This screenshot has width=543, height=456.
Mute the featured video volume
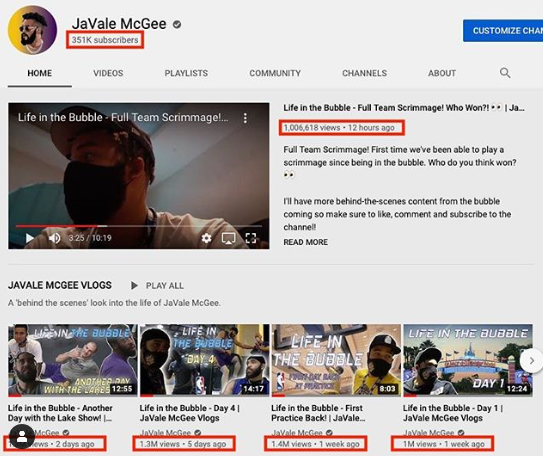tap(54, 238)
